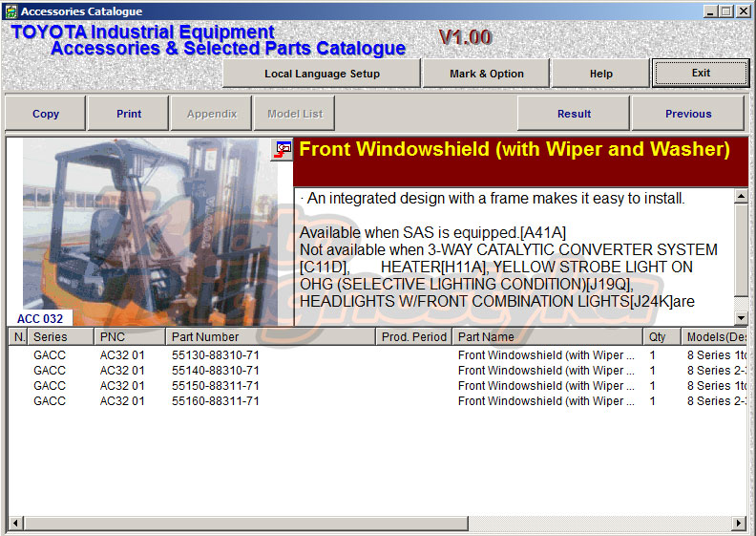756x536 pixels.
Task: Sort by the Series column header
Action: (x=60, y=336)
